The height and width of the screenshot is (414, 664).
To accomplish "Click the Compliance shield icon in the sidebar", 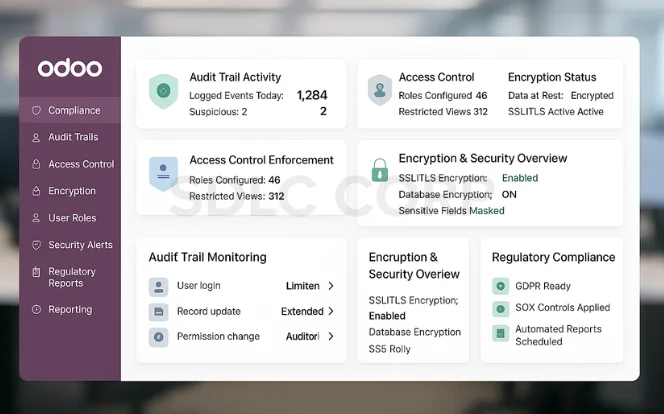I will 36,110.
